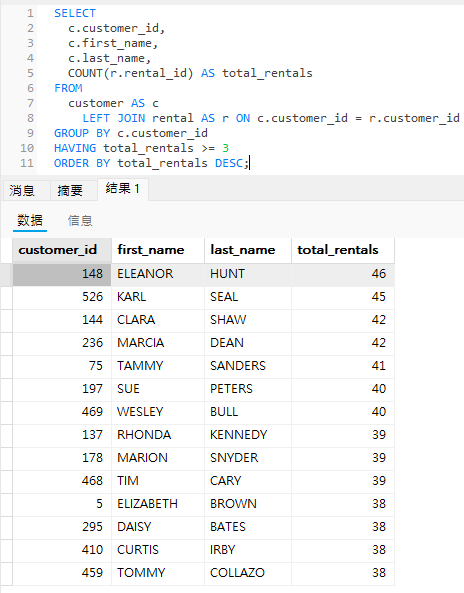Select the 結果 1 tab
Image resolution: width=464 pixels, height=593 pixels.
click(123, 189)
